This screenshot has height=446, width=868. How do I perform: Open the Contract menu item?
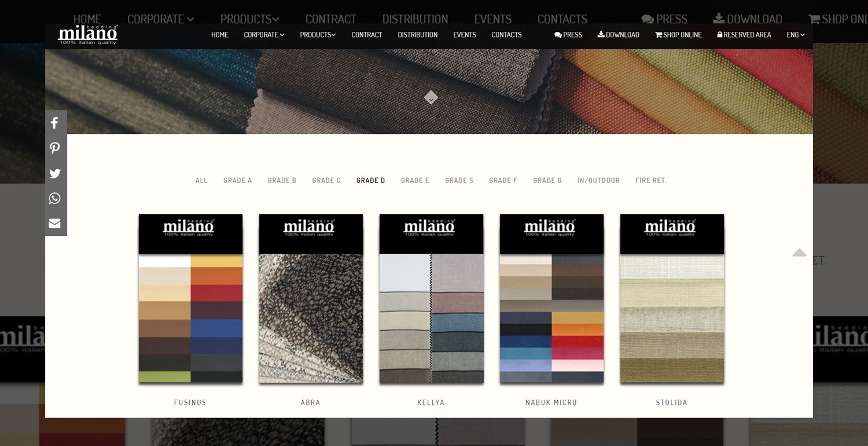coord(367,35)
